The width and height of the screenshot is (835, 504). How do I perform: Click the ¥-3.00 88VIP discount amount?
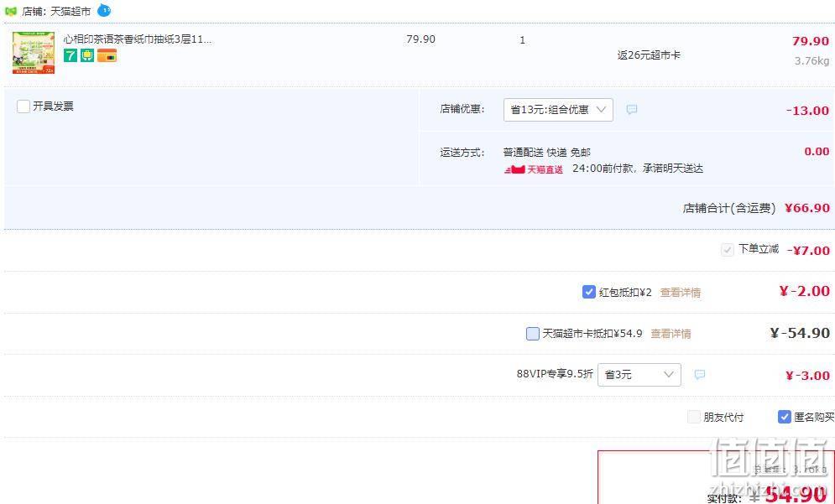(x=807, y=375)
